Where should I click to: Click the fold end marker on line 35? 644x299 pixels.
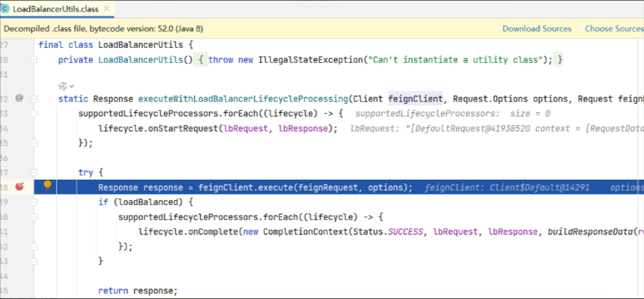34,143
